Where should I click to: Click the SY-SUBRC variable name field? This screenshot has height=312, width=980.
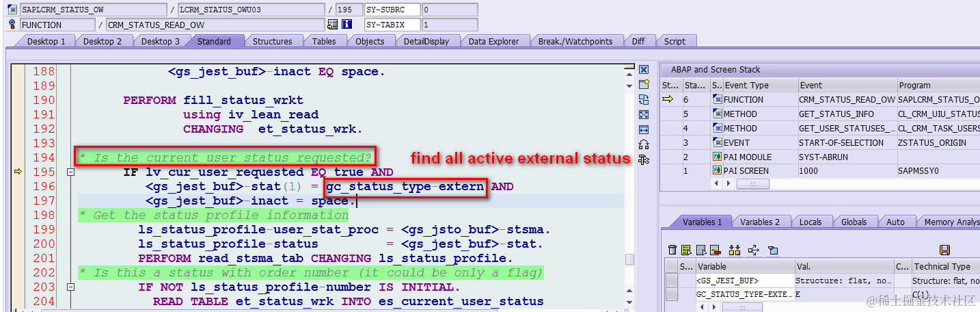coord(392,10)
